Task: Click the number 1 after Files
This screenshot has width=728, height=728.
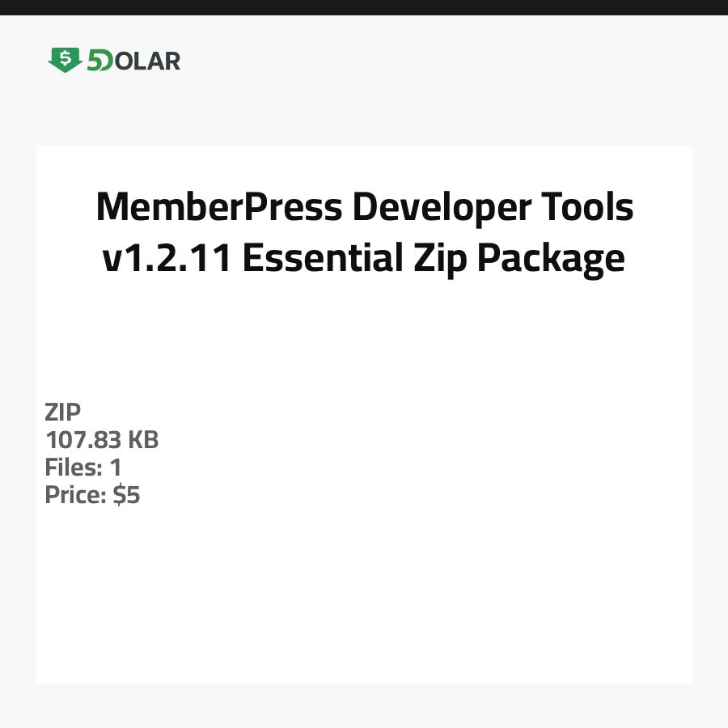Action: click(x=116, y=468)
